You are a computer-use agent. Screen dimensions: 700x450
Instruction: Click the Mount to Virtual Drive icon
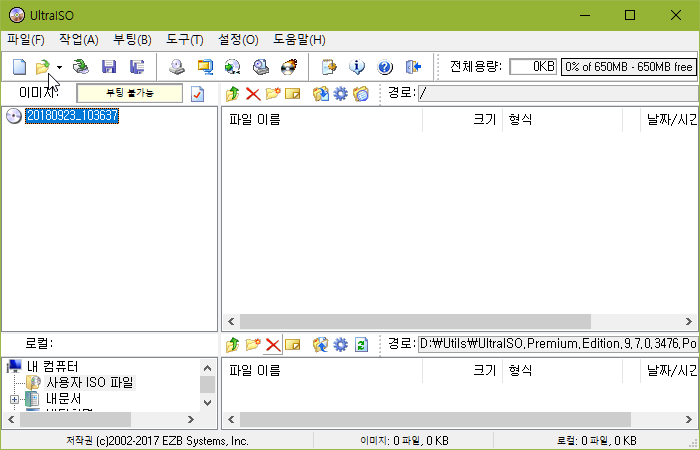[x=261, y=67]
